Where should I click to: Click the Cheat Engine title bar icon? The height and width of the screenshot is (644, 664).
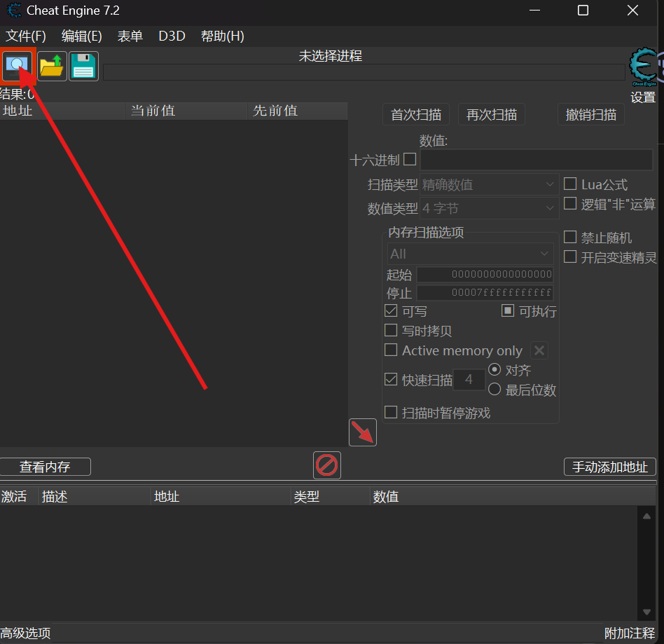pyautogui.click(x=13, y=11)
